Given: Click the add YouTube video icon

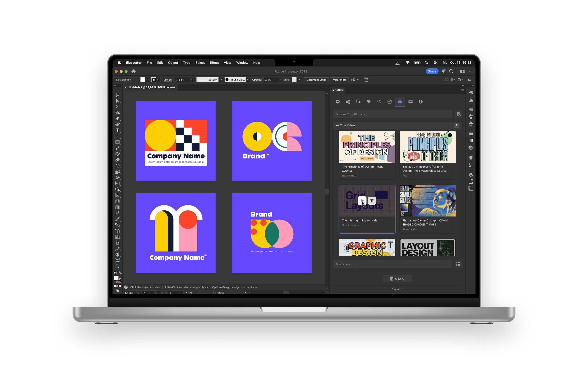Looking at the screenshot, I should click(x=458, y=114).
